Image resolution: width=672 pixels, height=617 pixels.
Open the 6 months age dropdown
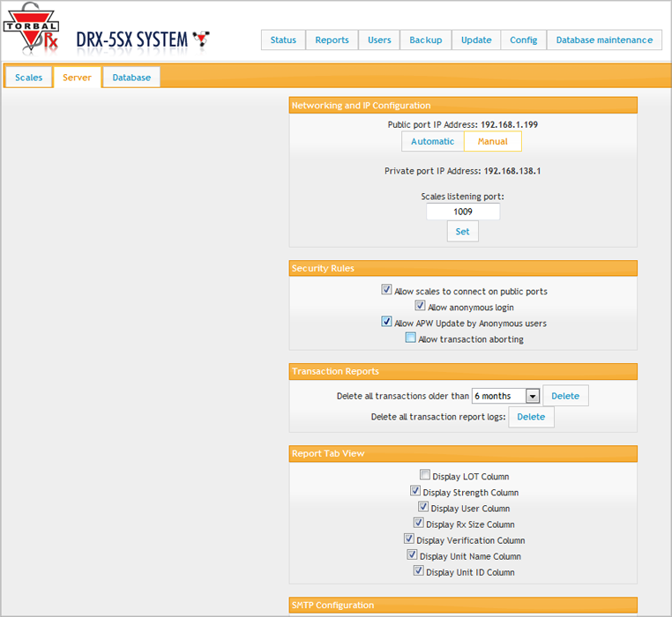point(506,397)
